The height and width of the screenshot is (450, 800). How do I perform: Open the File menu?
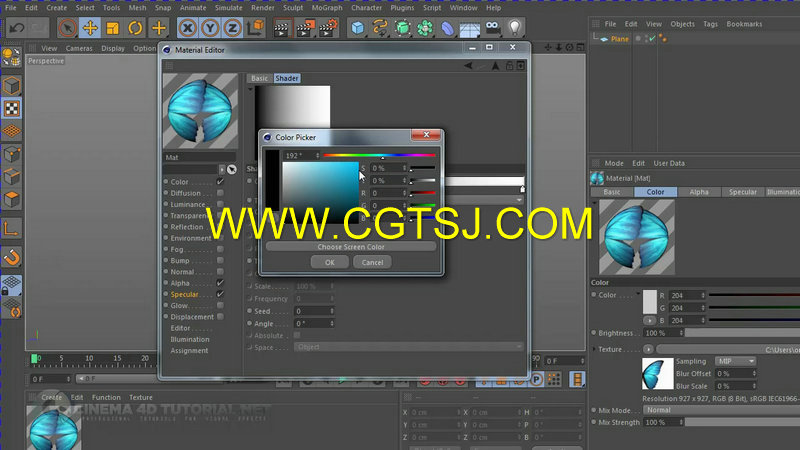10,8
